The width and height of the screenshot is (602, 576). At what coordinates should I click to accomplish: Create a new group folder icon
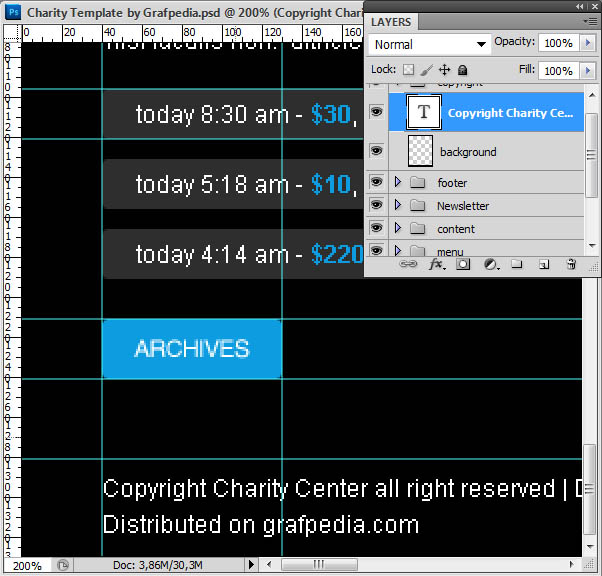517,264
